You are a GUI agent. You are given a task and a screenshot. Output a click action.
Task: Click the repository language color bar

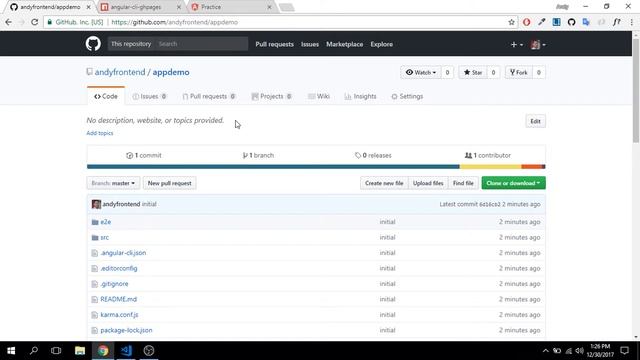[316, 167]
